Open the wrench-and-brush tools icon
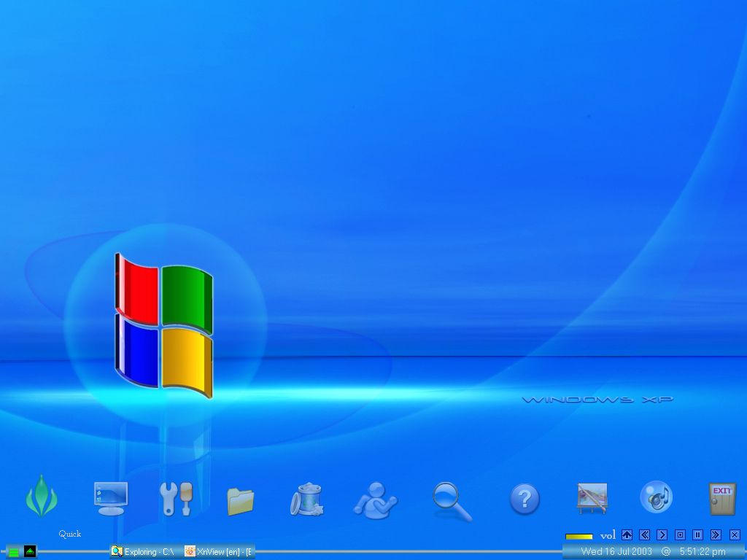747x560 pixels. (176, 499)
